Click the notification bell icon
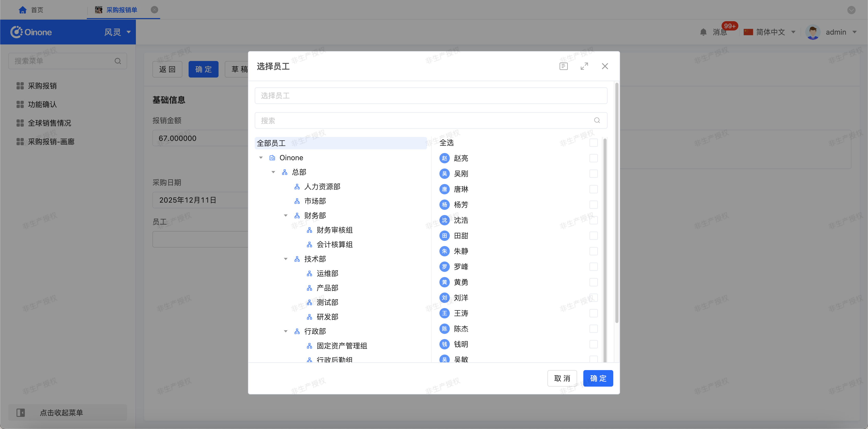Screen dimensions: 868x429 pyautogui.click(x=703, y=32)
